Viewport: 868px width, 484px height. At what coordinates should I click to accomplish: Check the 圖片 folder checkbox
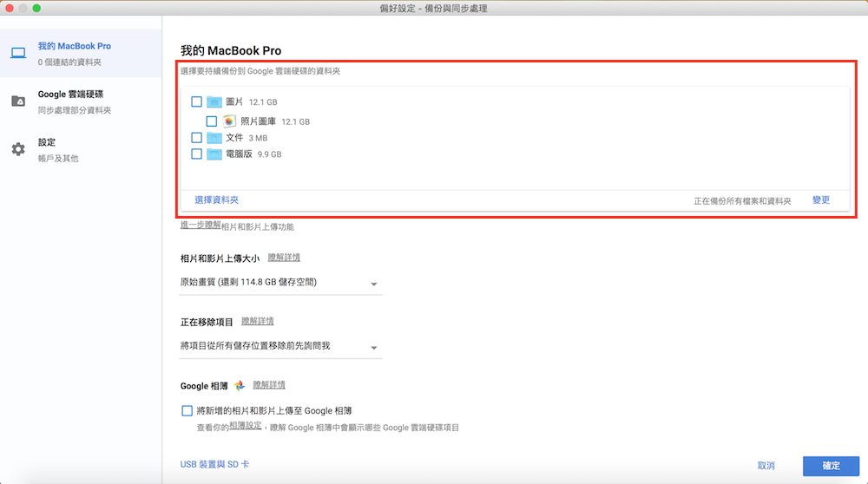click(x=196, y=101)
